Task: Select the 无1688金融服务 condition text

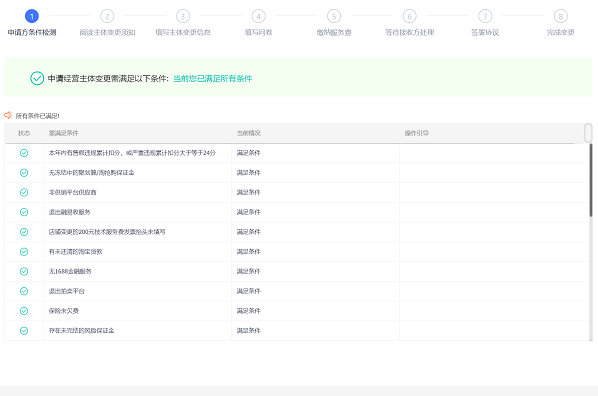Action: [x=70, y=271]
